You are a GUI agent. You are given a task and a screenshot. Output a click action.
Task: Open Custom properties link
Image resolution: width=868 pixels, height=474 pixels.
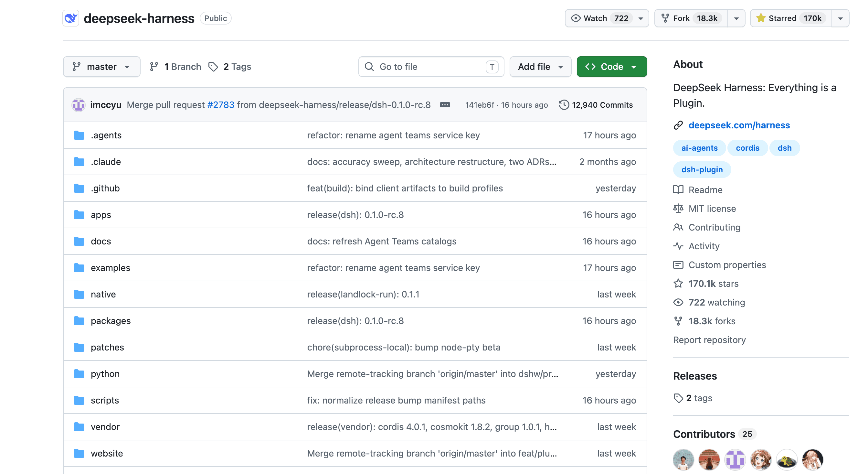727,265
